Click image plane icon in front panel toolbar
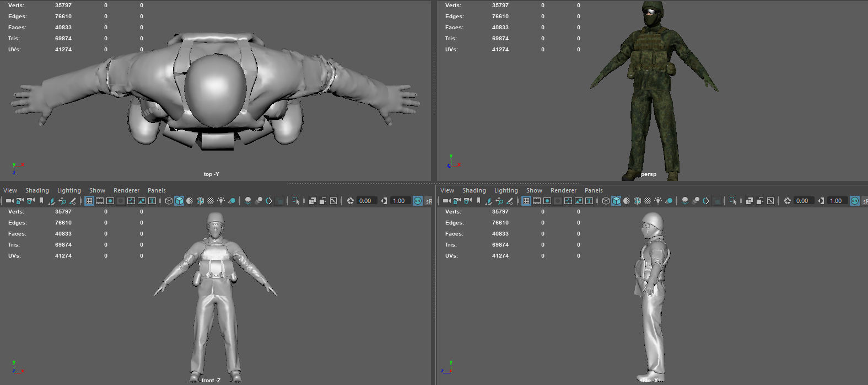The height and width of the screenshot is (385, 868). tap(52, 201)
